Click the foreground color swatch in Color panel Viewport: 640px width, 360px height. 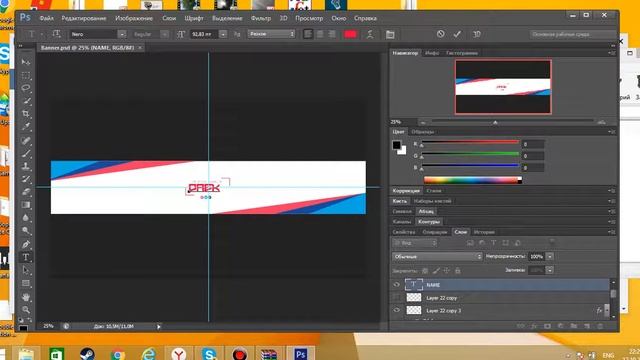point(396,145)
